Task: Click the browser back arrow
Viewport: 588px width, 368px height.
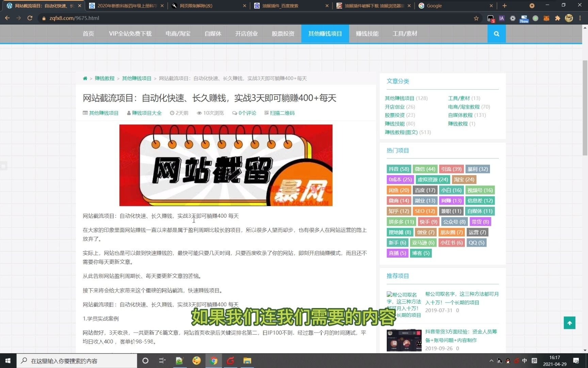Action: (x=7, y=18)
